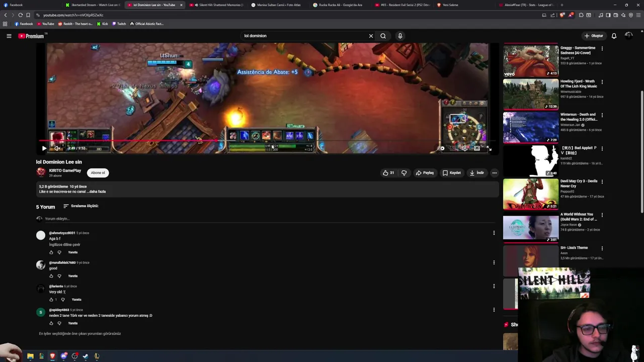The image size is (644, 362).
Task: Open the YouTube guide hamburger menu
Action: pyautogui.click(x=9, y=36)
